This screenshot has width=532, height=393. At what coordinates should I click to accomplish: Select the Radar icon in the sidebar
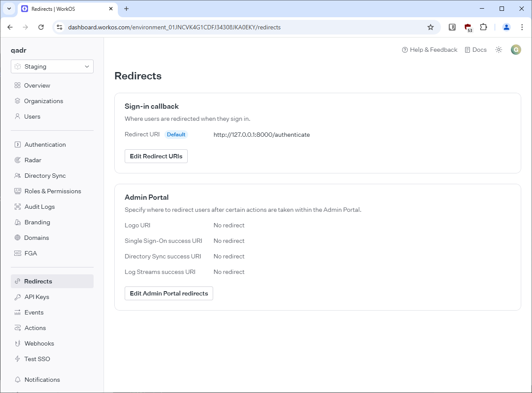(x=18, y=160)
